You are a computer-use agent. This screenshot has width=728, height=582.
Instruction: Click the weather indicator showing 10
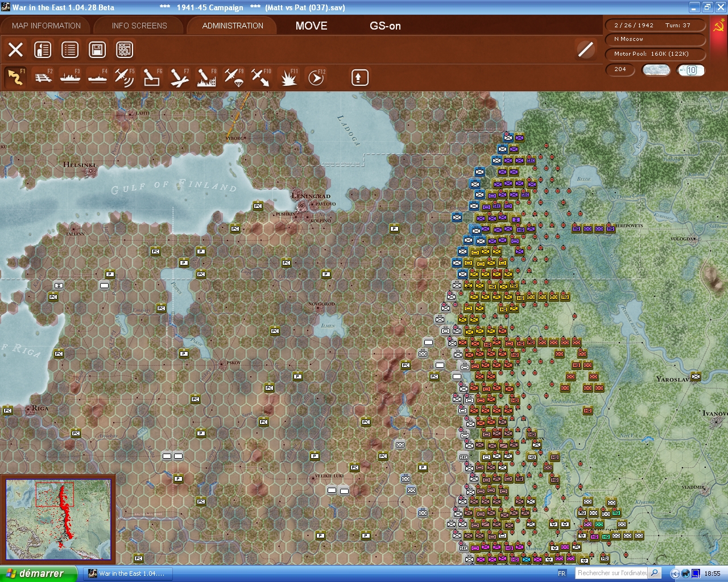pyautogui.click(x=691, y=70)
